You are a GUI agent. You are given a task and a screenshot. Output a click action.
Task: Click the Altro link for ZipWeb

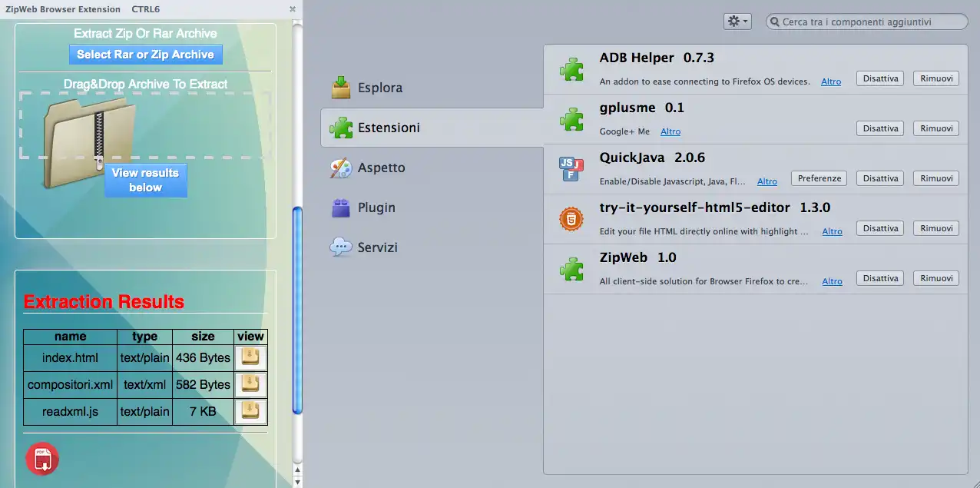click(x=833, y=281)
